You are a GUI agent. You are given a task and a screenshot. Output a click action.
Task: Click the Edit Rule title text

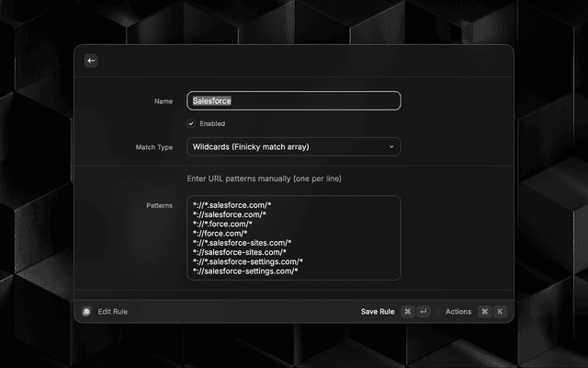pos(112,312)
